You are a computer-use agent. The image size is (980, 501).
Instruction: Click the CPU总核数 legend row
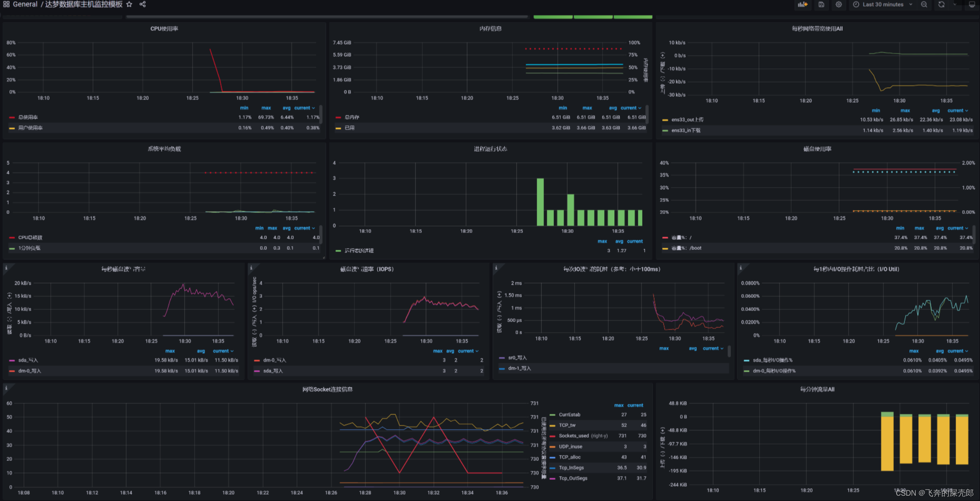coord(164,237)
